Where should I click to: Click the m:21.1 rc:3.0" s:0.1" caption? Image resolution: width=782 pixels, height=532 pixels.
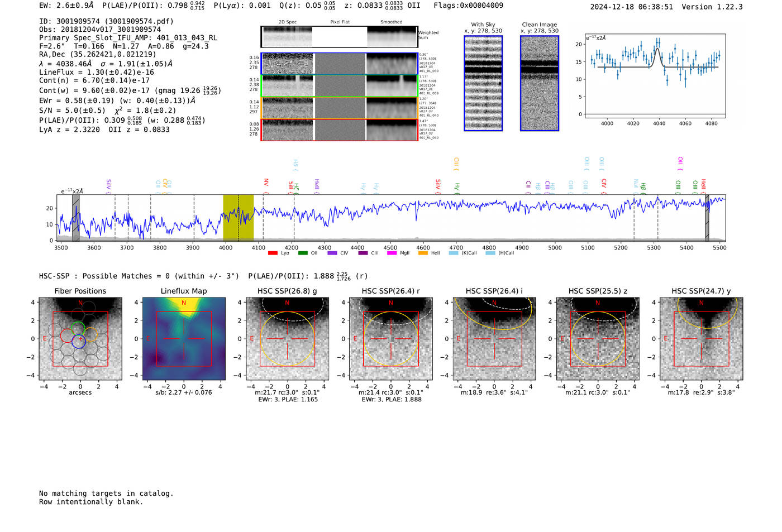pyautogui.click(x=598, y=393)
